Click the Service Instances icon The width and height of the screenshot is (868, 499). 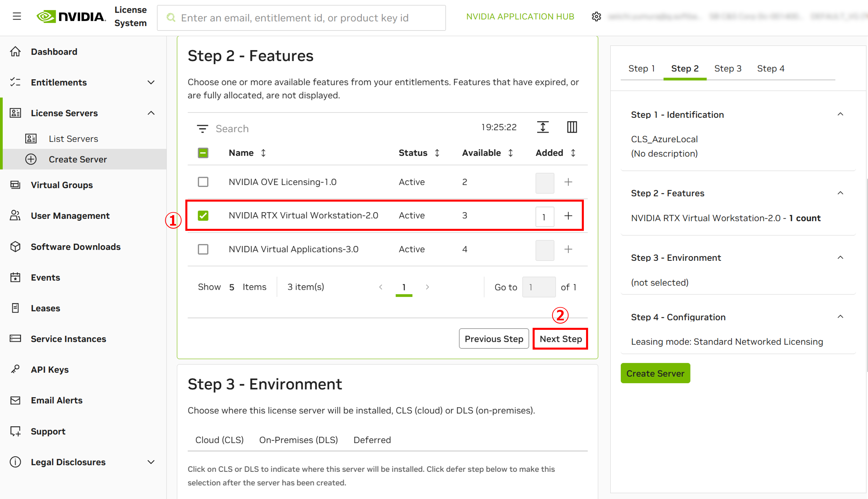[15, 339]
